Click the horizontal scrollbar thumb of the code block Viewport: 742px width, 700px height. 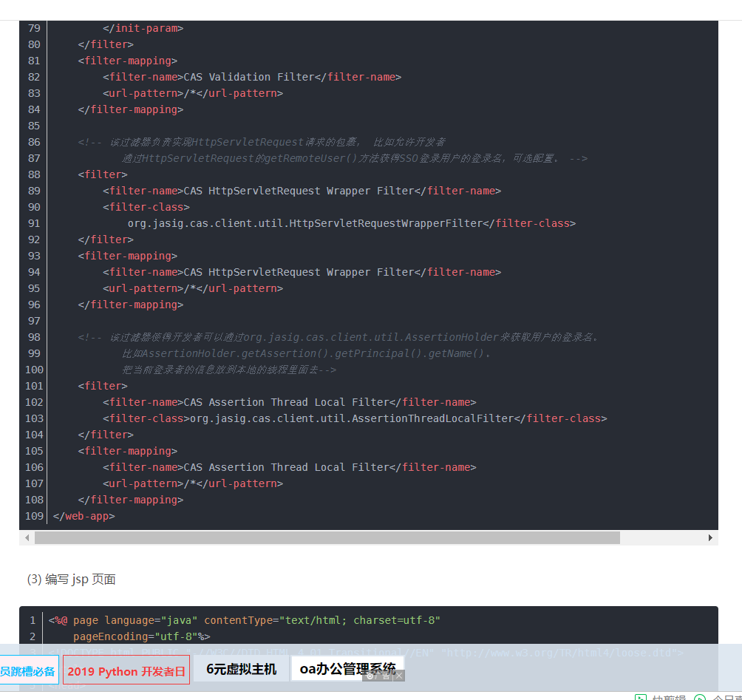(x=327, y=537)
